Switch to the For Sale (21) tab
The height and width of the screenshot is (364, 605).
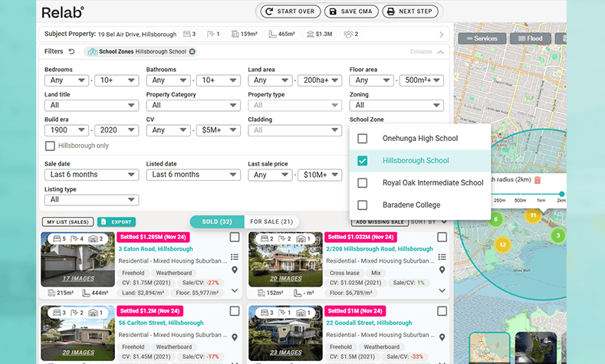coord(271,221)
